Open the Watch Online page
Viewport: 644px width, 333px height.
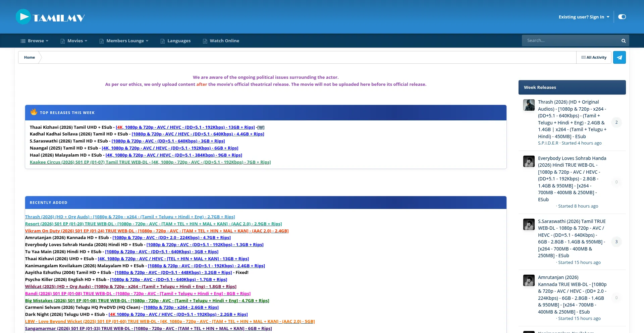pos(221,41)
